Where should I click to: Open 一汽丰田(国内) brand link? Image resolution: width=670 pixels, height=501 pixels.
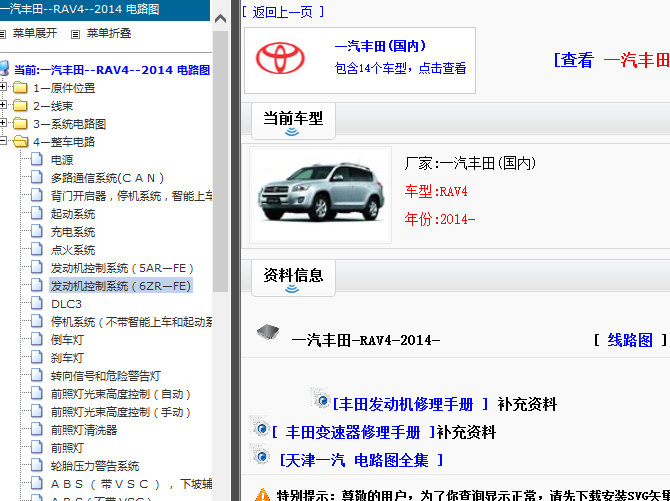tap(380, 46)
